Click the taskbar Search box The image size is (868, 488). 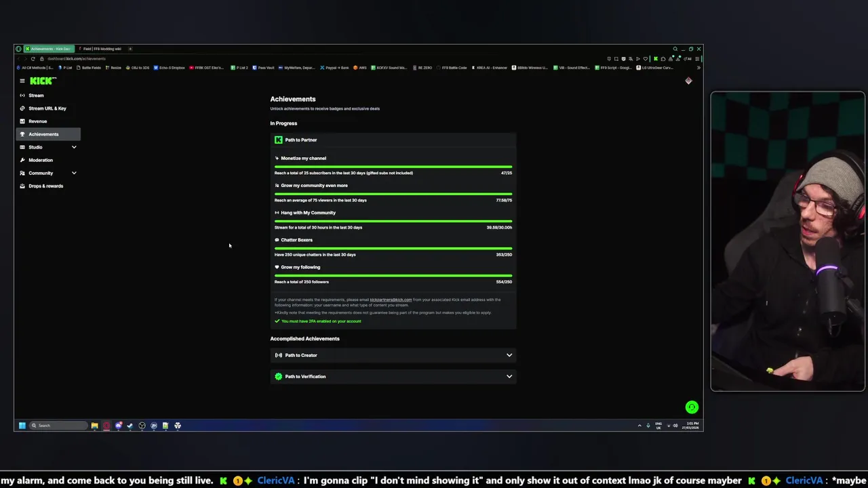click(x=58, y=426)
